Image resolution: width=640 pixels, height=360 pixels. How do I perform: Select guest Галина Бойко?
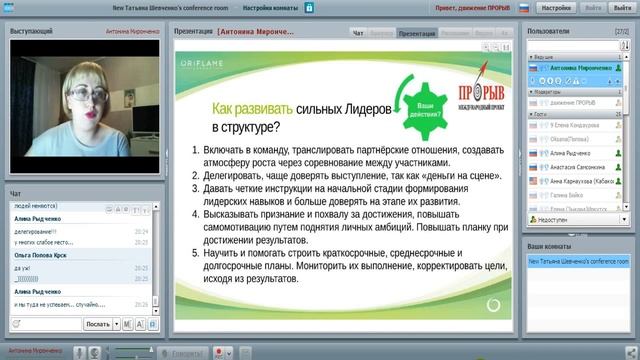575,195
